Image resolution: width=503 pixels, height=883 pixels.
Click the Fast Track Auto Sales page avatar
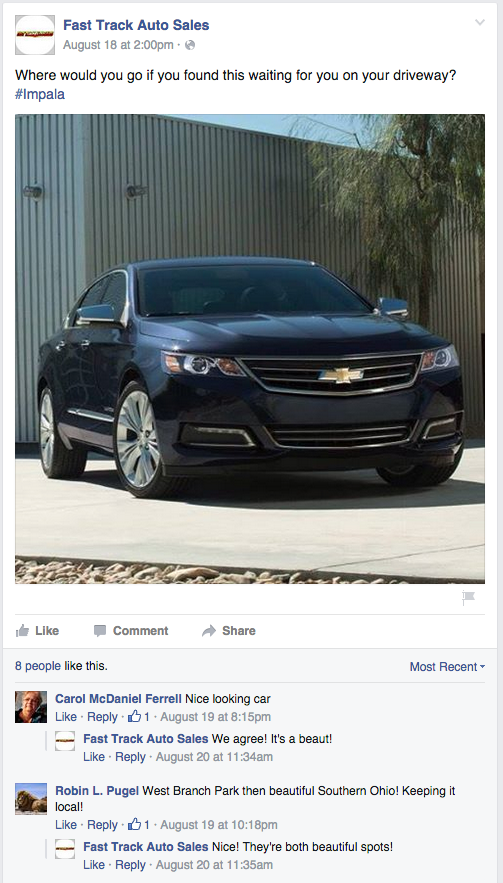click(x=35, y=35)
